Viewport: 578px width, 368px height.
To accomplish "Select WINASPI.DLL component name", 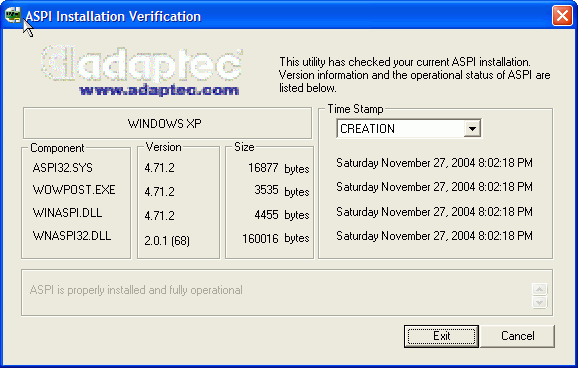I will 67,213.
